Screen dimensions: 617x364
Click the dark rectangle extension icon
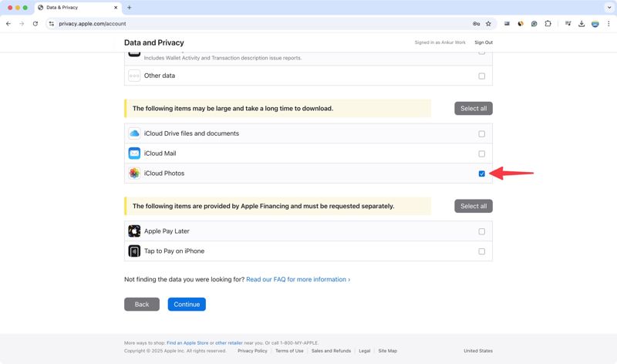point(507,24)
